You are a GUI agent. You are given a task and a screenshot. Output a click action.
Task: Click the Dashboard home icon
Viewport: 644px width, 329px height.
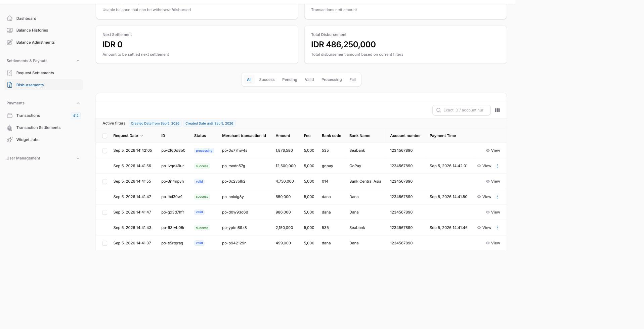[10, 18]
